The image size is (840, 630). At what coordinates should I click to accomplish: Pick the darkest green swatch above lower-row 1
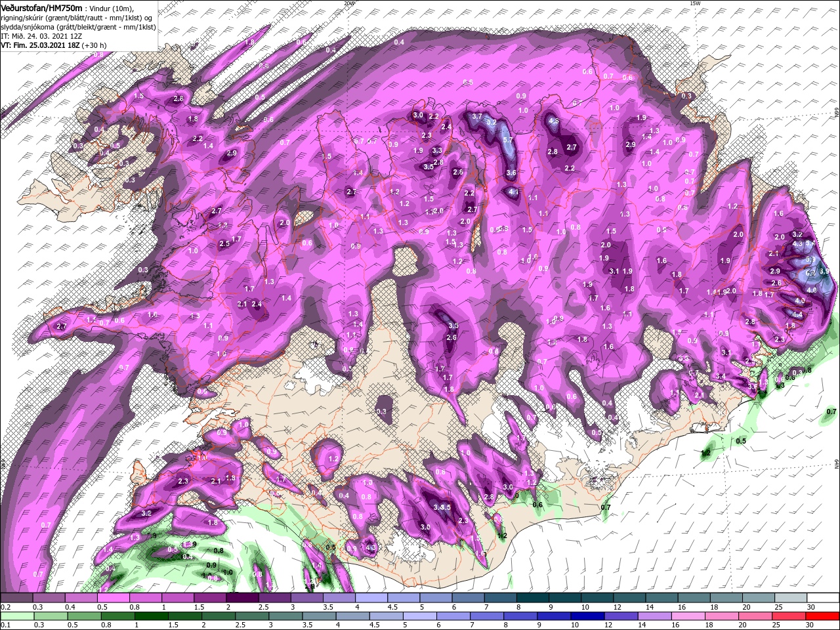pos(152,616)
